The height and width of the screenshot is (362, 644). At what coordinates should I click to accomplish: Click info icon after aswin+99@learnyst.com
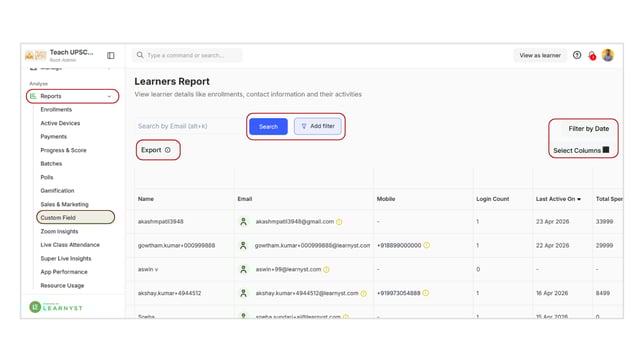(326, 270)
